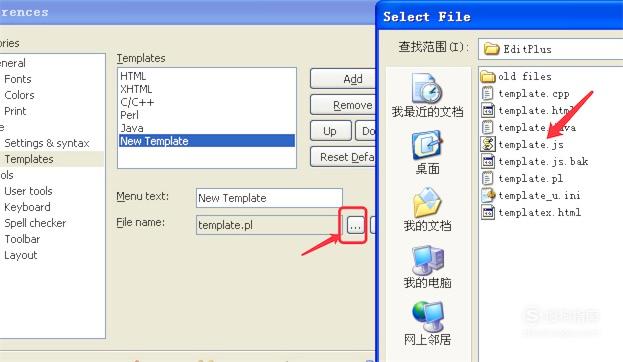
Task: Click the Remove template button
Action: tap(343, 105)
